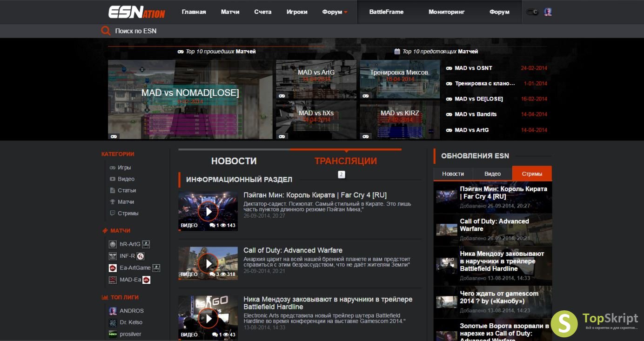Click the ESNation logo
Screen dimensions: 644x341
click(136, 12)
